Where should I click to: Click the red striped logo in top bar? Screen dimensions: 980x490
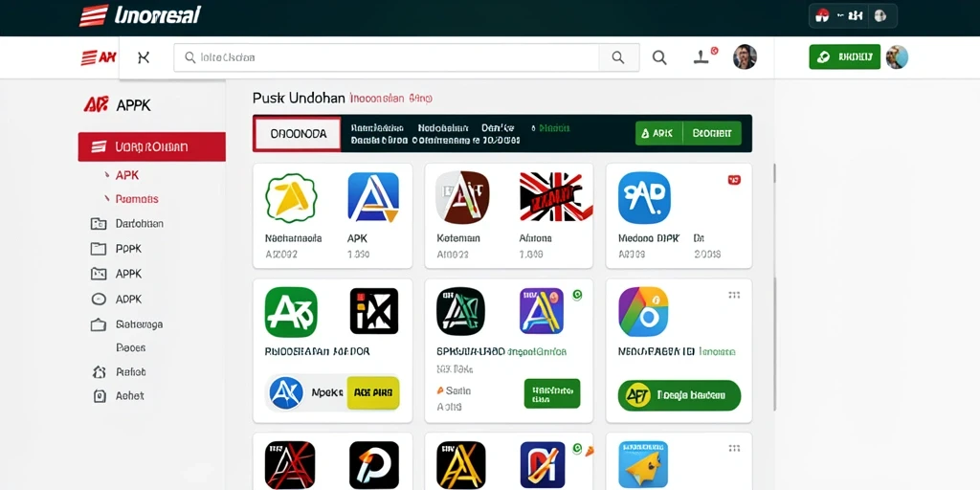(x=94, y=15)
